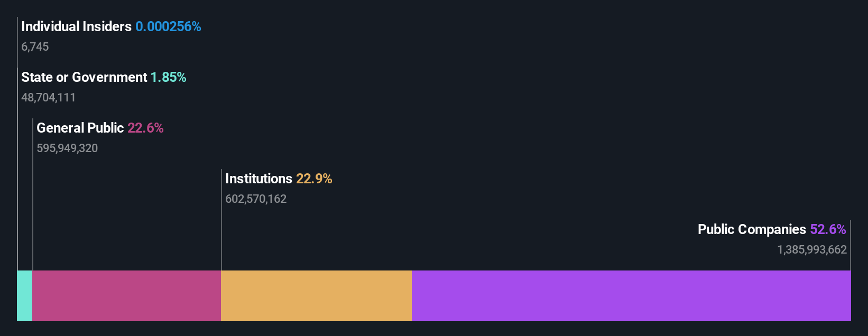This screenshot has height=336, width=868.
Task: Click the teal State or Government bar segment
Action: click(x=25, y=296)
